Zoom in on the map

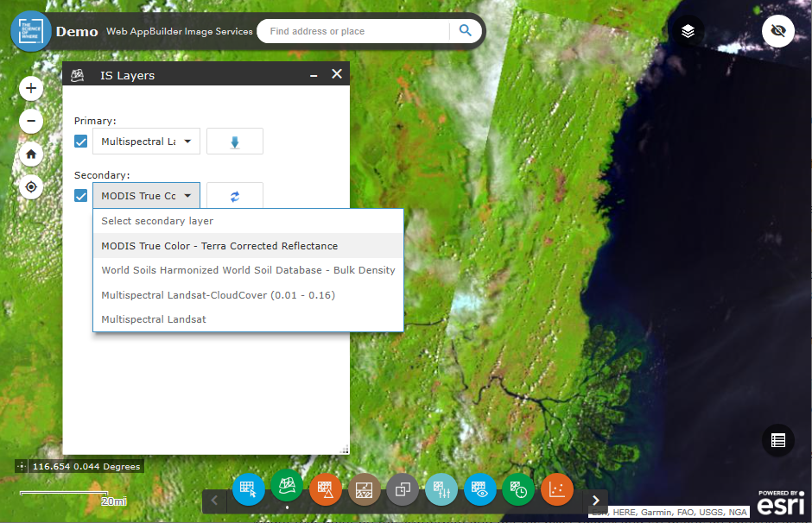click(x=31, y=88)
